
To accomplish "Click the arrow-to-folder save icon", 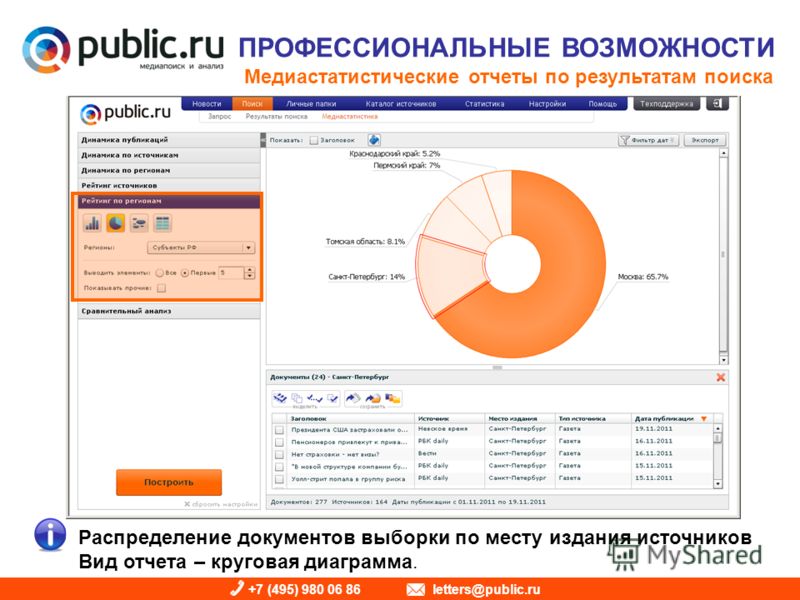I will click(373, 398).
